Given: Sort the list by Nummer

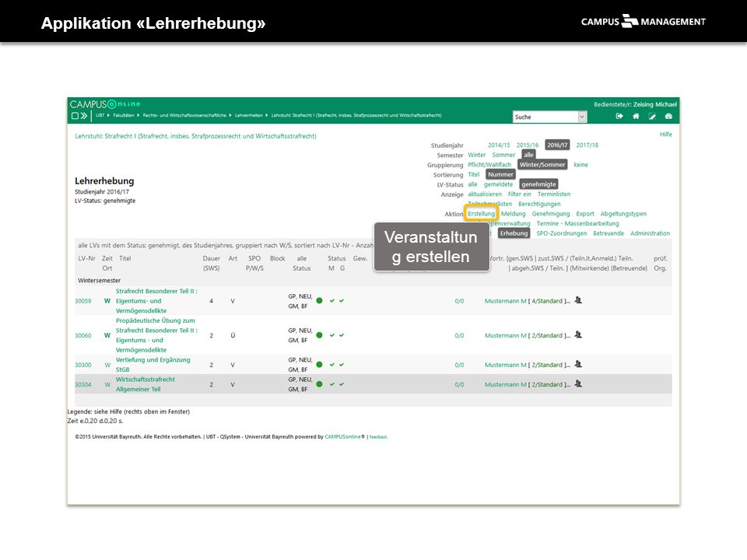Looking at the screenshot, I should click(500, 175).
